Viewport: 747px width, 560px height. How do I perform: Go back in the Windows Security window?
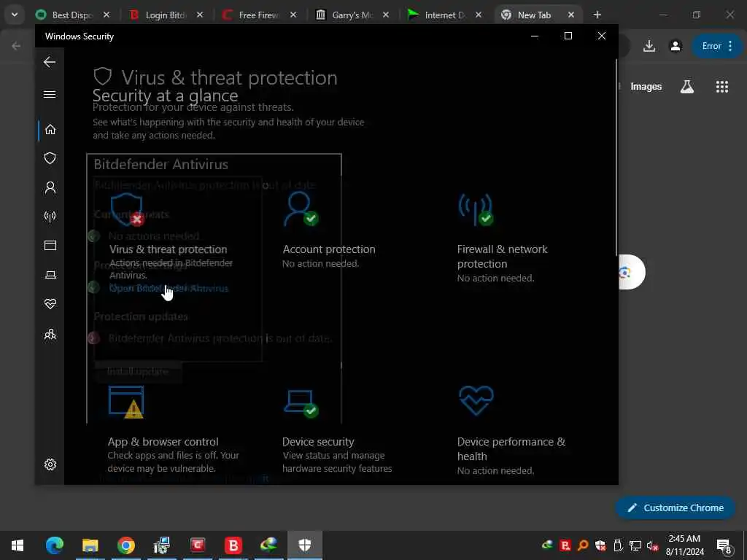click(x=50, y=62)
